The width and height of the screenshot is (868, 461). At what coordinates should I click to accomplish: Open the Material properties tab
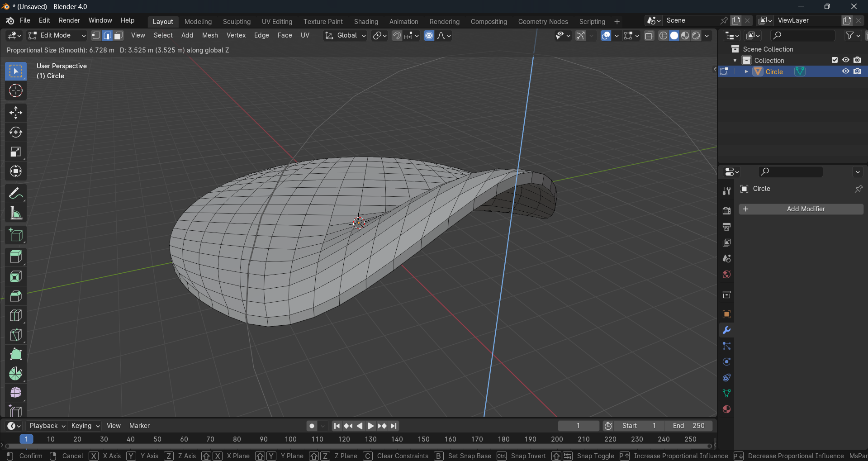click(x=726, y=409)
